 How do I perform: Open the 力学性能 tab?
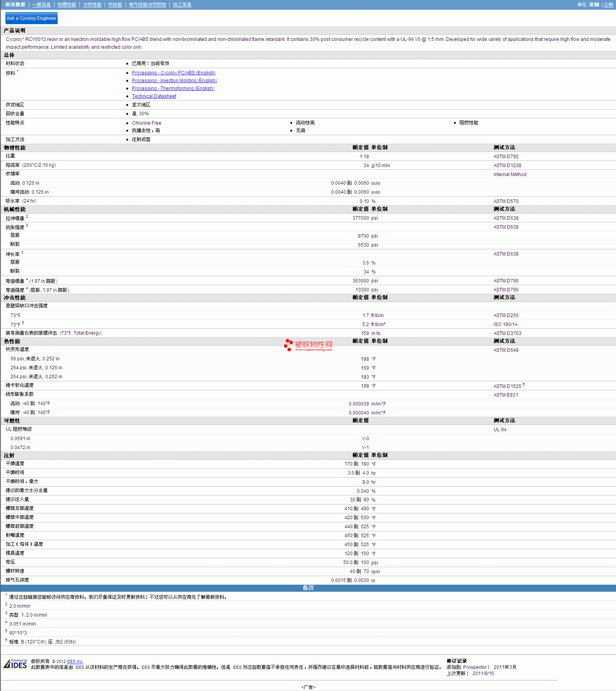(x=92, y=5)
